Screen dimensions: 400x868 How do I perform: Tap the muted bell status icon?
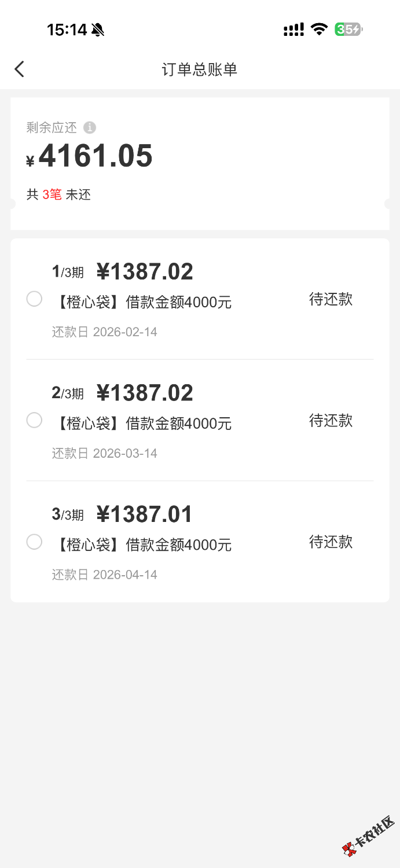pos(98,30)
